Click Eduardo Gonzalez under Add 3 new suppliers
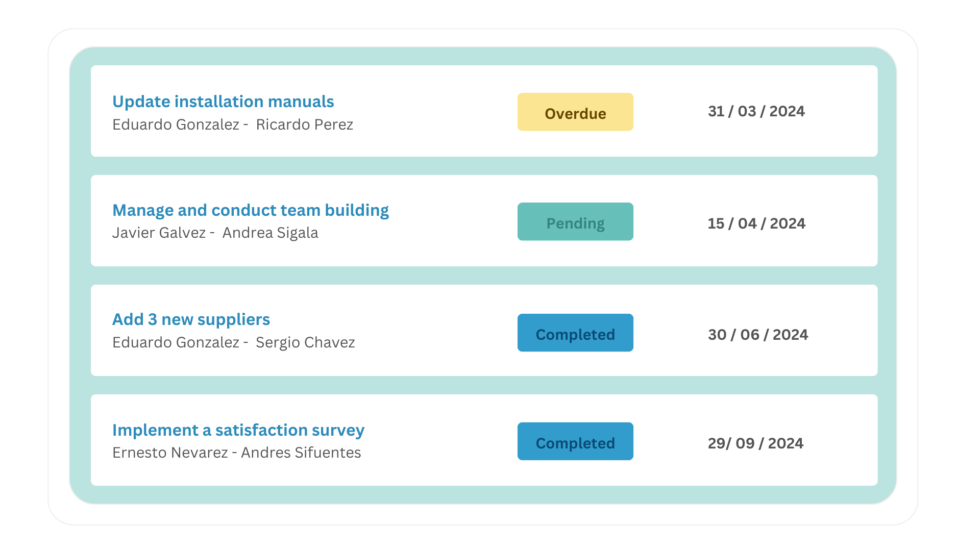Viewport: 980px width, 551px height. click(x=176, y=342)
